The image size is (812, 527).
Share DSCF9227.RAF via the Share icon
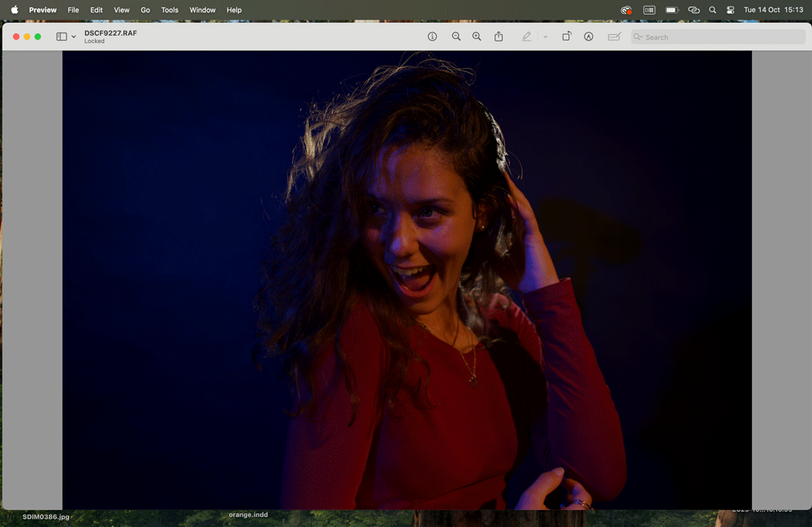(499, 36)
